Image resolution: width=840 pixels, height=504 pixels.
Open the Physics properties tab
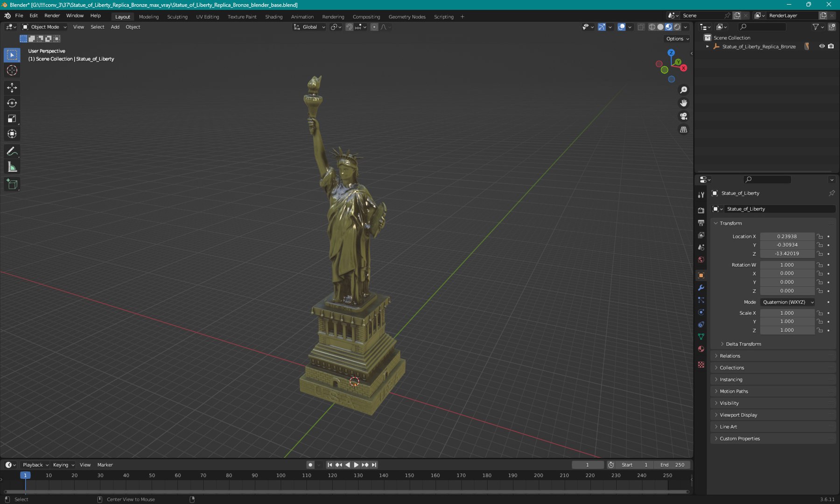click(x=701, y=312)
